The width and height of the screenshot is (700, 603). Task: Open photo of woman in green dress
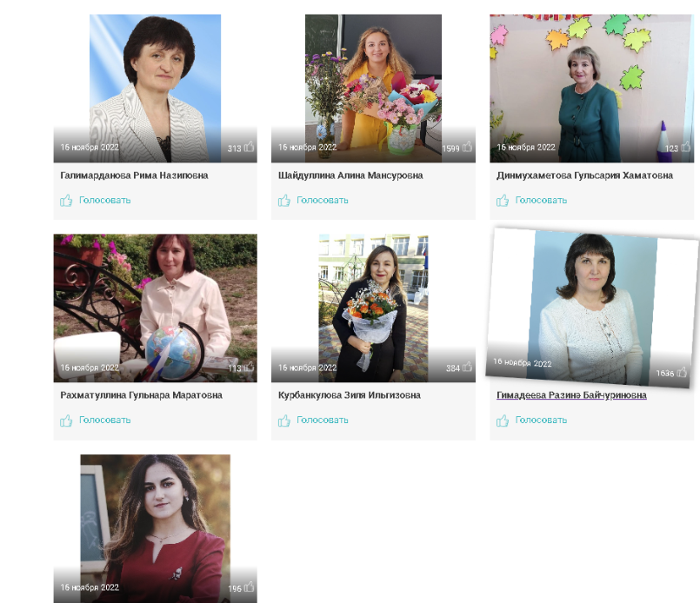click(x=592, y=89)
